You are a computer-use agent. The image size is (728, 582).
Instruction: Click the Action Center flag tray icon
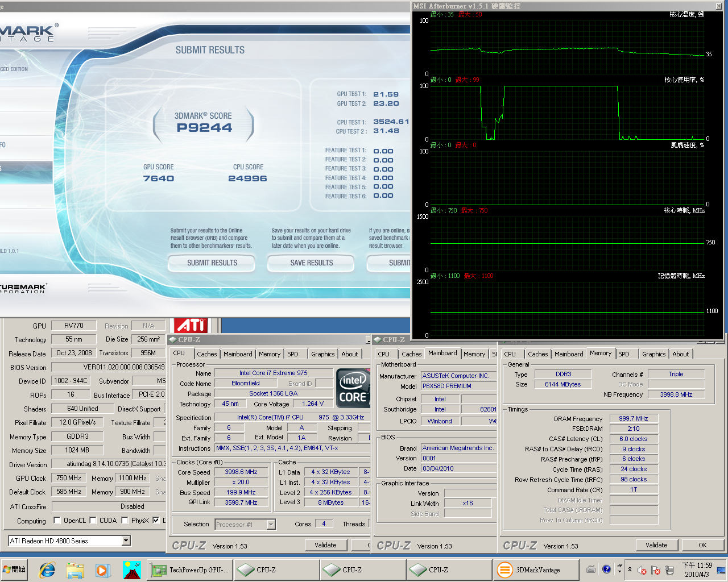pos(655,570)
